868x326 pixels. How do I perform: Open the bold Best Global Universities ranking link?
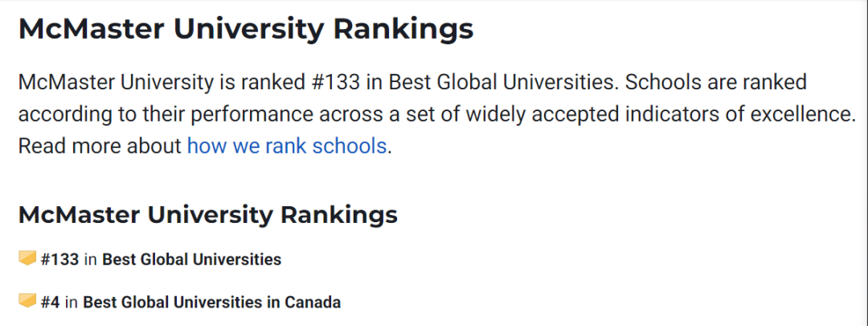click(191, 259)
